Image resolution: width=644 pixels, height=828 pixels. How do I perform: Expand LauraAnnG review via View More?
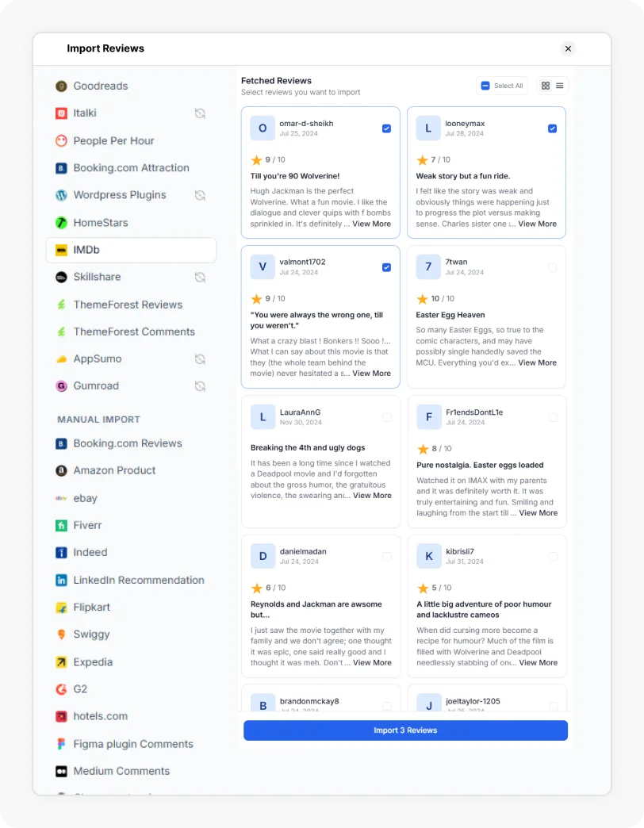point(372,496)
